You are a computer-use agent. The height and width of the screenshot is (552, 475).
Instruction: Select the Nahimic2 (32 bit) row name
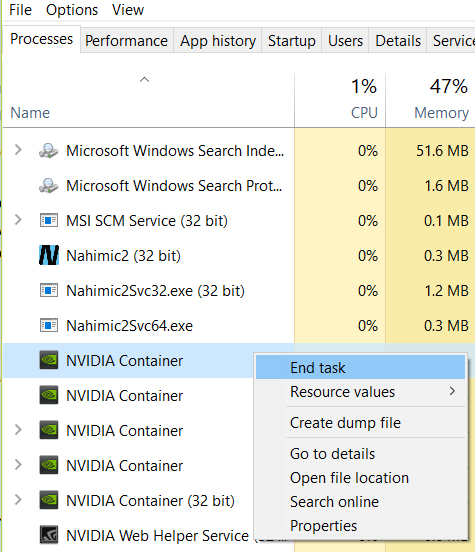pos(123,256)
